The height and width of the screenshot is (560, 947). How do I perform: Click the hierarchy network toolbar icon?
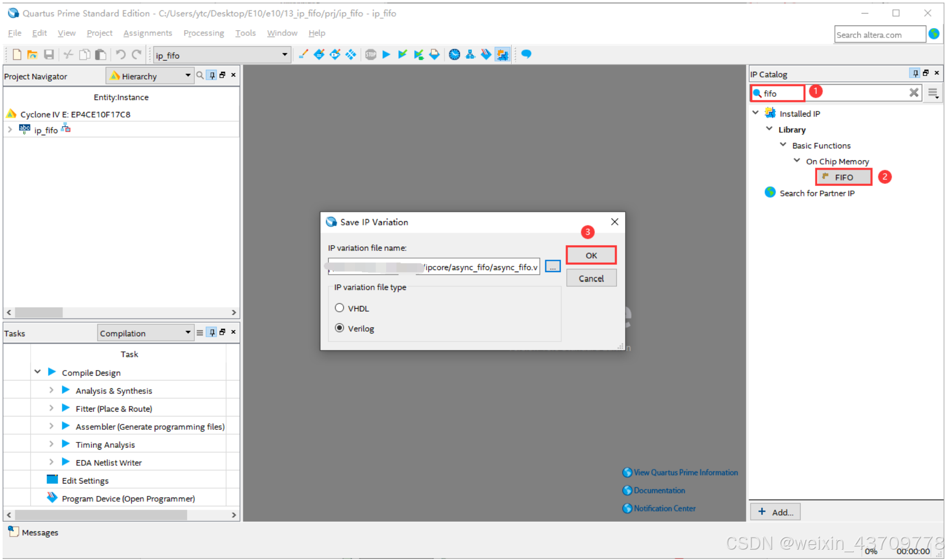pyautogui.click(x=470, y=54)
